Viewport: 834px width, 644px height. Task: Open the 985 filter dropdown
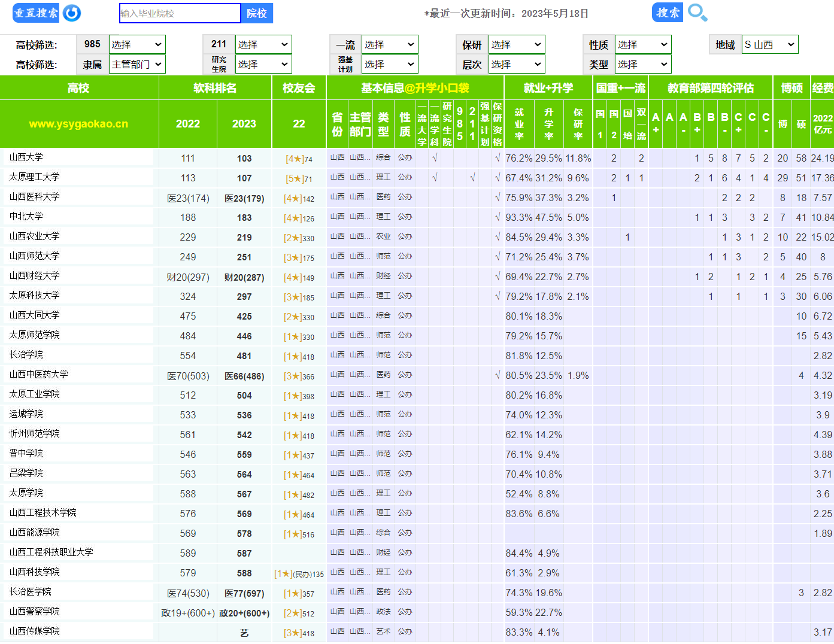click(x=137, y=45)
